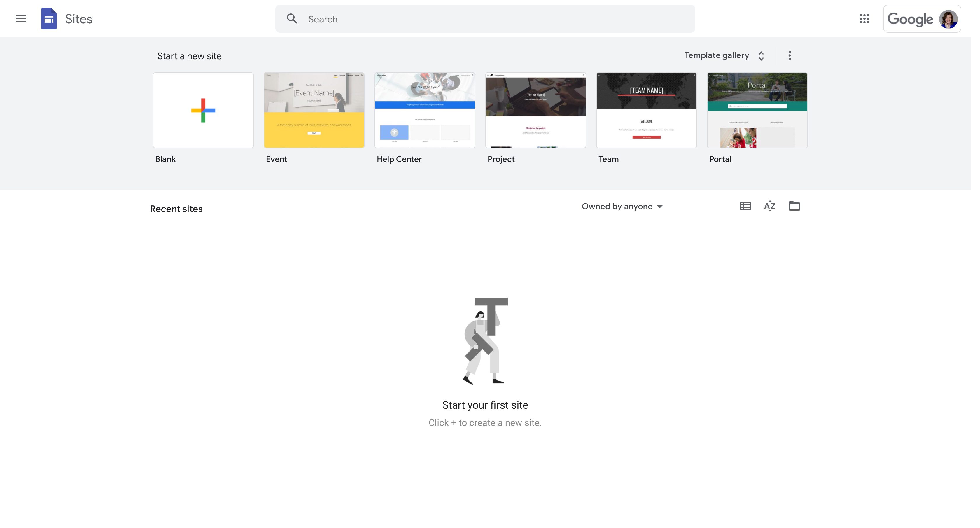980x528 pixels.
Task: Open the file picker folder icon
Action: coord(794,206)
